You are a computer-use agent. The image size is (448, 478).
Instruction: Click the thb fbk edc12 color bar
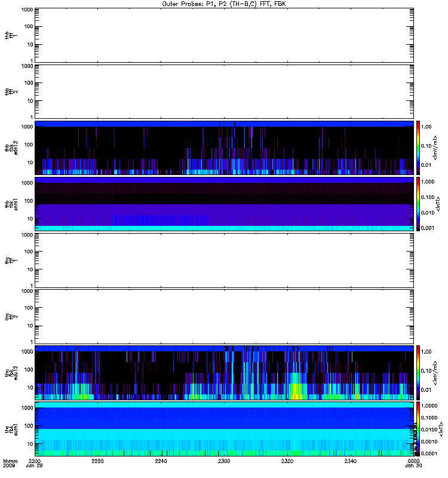tap(418, 148)
